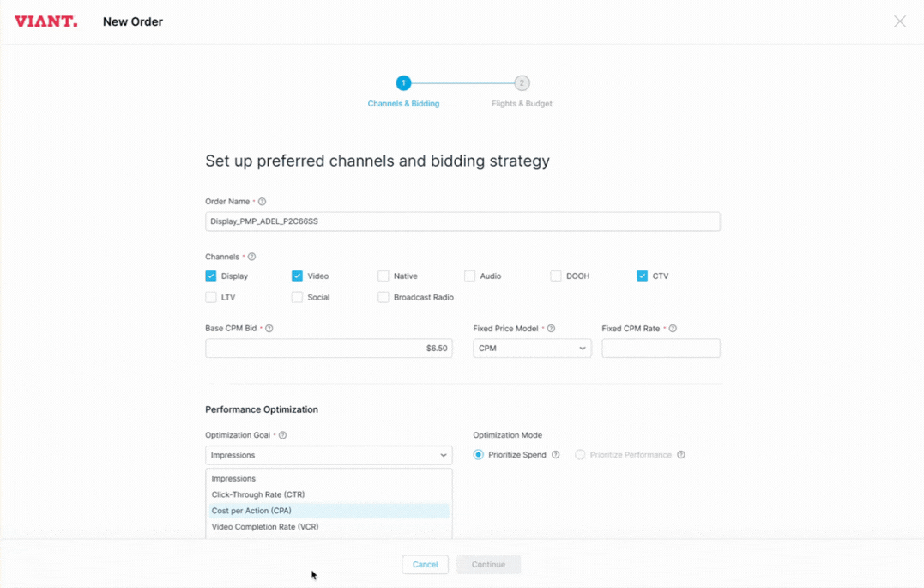Open the Order Name help tooltip icon
This screenshot has width=924, height=588.
coord(261,201)
